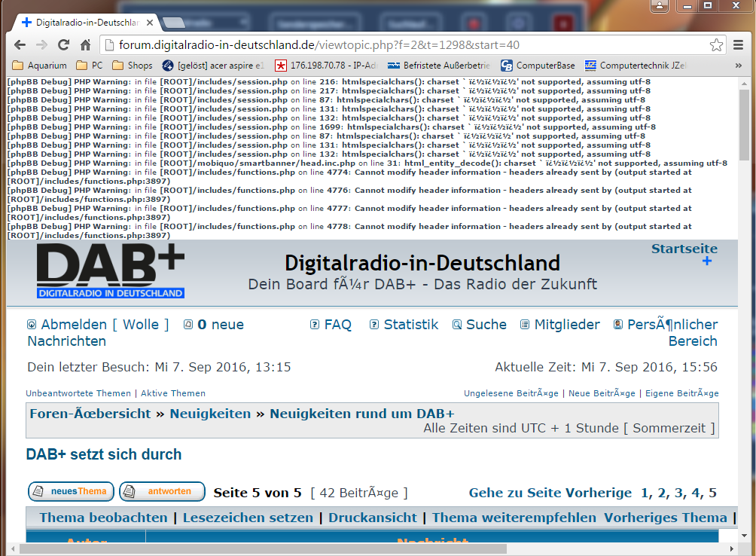The image size is (756, 556).
Task: Click the address bar URL field
Action: [407, 45]
